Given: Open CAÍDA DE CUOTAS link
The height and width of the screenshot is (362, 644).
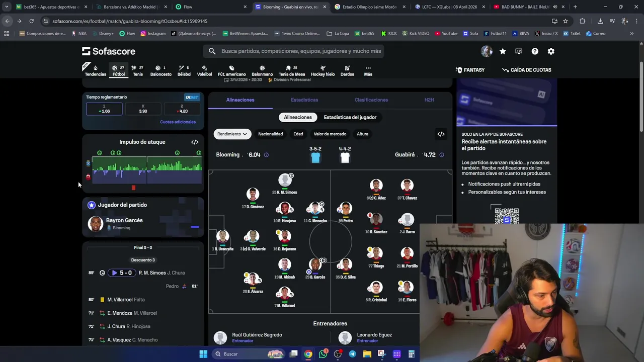Looking at the screenshot, I should [526, 70].
